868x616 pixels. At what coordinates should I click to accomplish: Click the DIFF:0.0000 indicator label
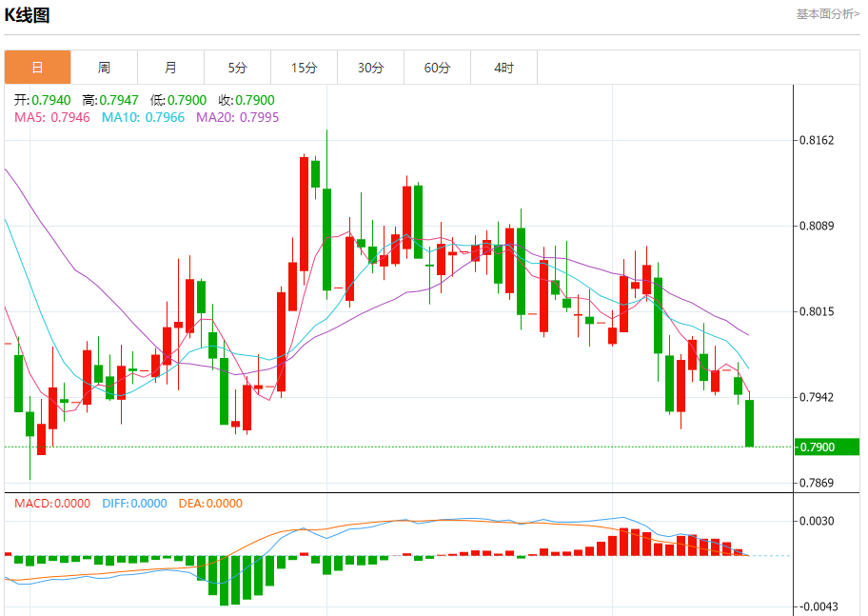[x=134, y=504]
